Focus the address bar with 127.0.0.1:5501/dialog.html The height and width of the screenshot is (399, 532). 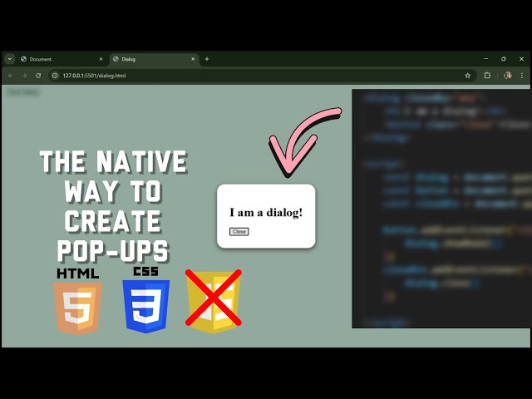coord(263,76)
